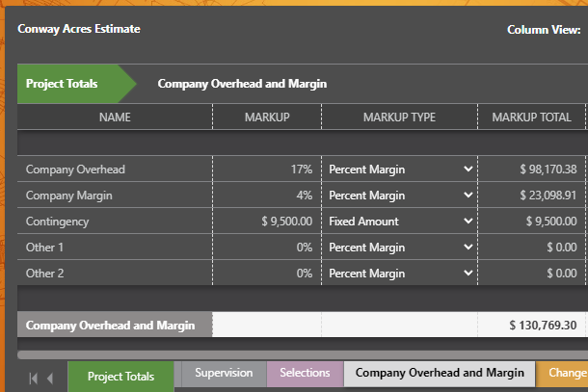588x392 pixels.
Task: Open Contingency Fixed Amount dropdown
Action: 400,222
